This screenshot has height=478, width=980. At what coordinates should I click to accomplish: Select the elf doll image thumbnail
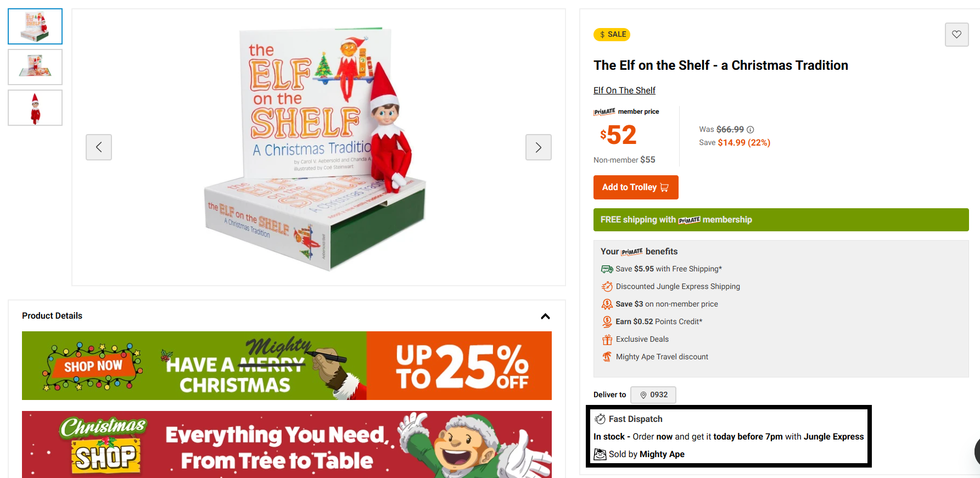pos(35,107)
